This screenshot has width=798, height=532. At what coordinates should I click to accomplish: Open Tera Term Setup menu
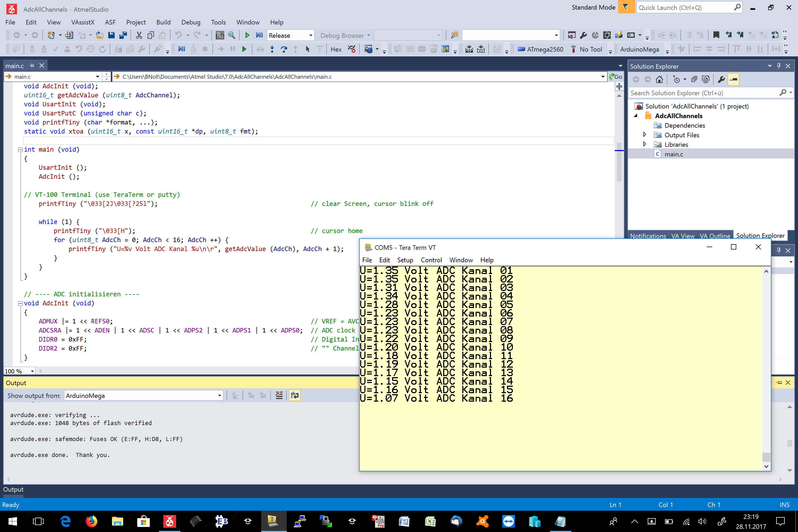tap(405, 260)
